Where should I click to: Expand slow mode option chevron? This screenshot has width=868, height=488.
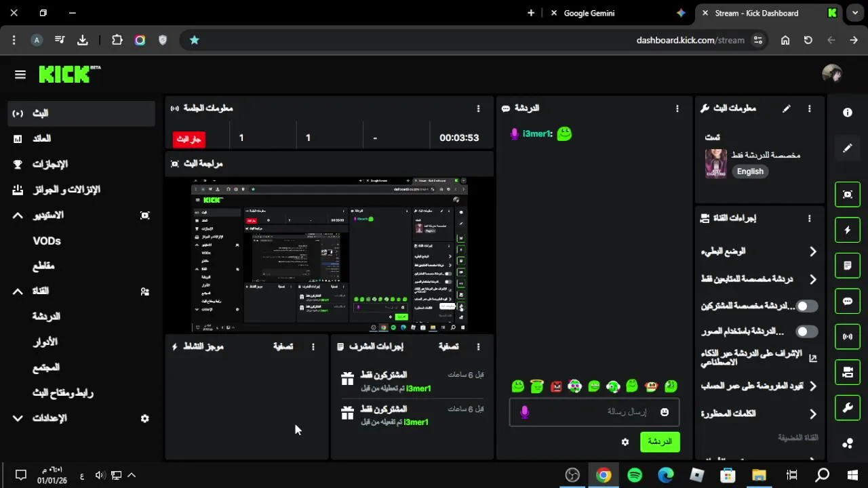(x=812, y=251)
